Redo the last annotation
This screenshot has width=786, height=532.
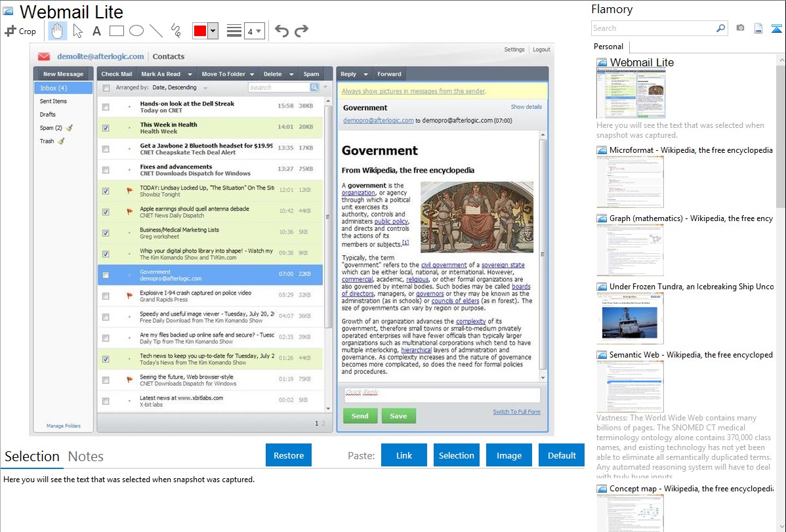click(x=301, y=31)
